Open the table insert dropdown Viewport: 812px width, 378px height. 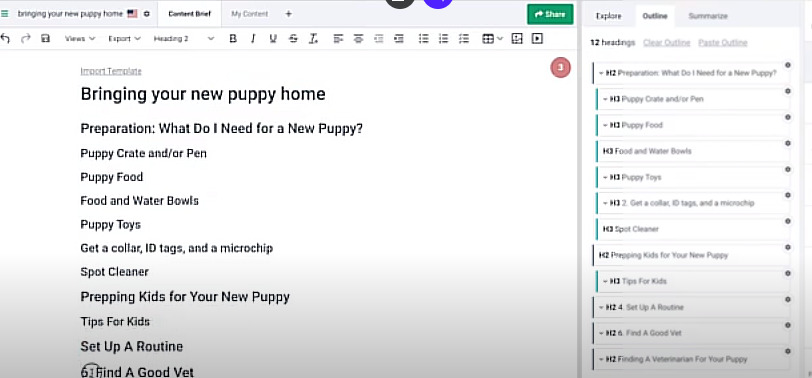(492, 38)
